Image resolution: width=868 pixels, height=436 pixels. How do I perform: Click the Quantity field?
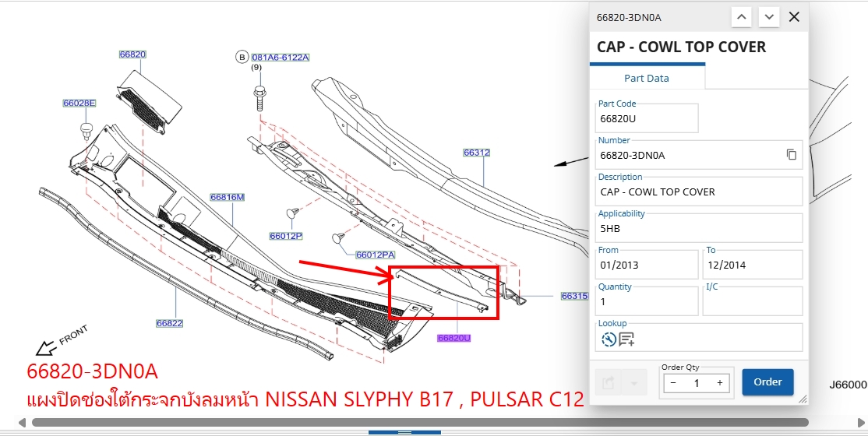pyautogui.click(x=647, y=301)
